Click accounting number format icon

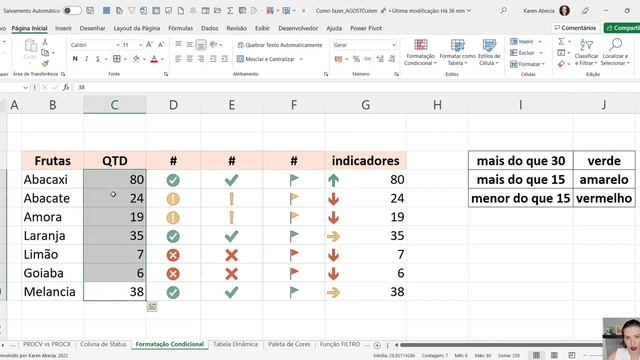pyautogui.click(x=338, y=59)
